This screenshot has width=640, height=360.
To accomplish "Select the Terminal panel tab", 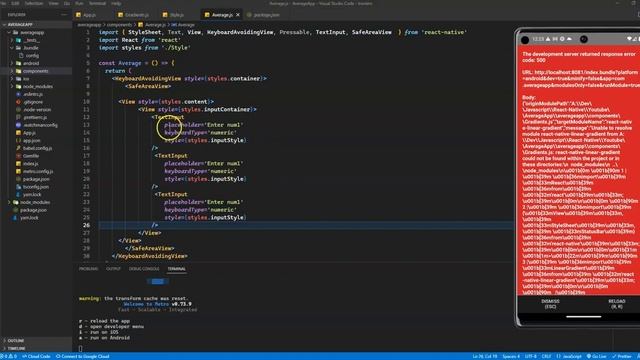I will tap(176, 269).
